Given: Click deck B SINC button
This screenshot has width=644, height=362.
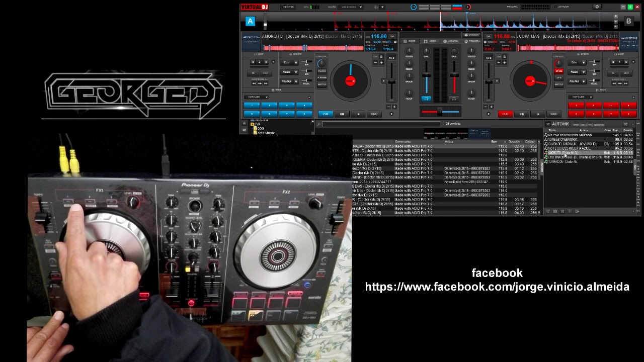Looking at the screenshot, I should pyautogui.click(x=554, y=114).
